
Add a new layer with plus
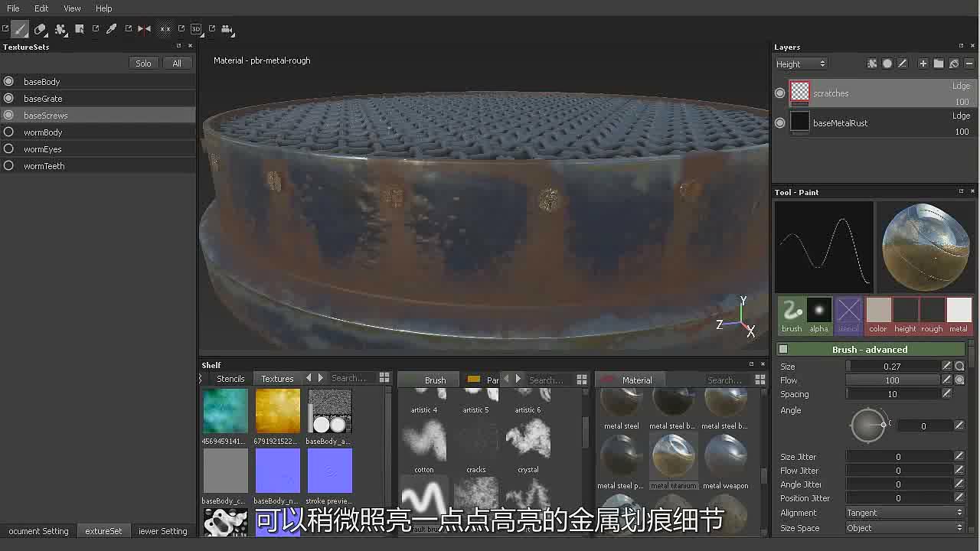point(923,64)
